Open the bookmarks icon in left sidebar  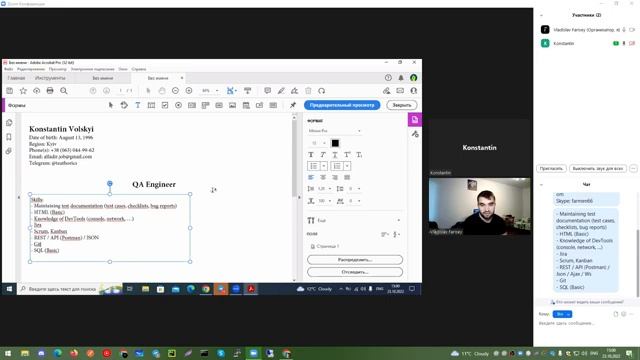point(9,137)
